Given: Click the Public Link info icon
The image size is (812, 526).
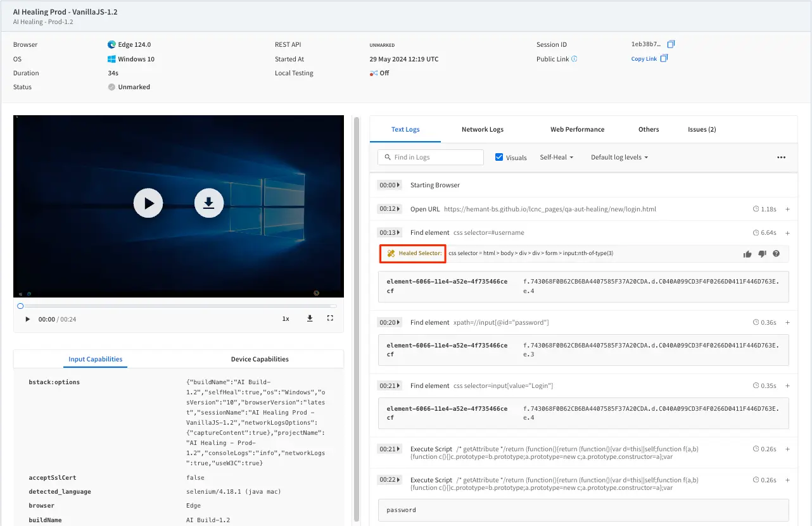Looking at the screenshot, I should [x=574, y=59].
